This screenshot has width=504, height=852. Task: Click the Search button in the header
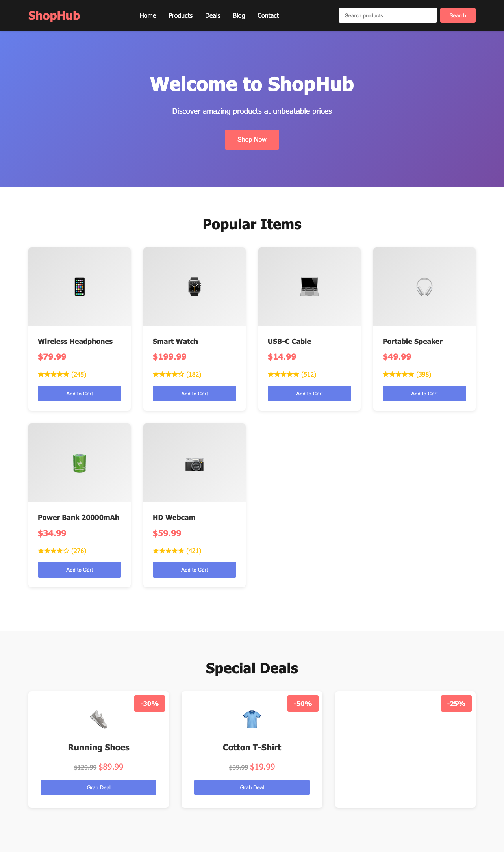[x=458, y=15]
